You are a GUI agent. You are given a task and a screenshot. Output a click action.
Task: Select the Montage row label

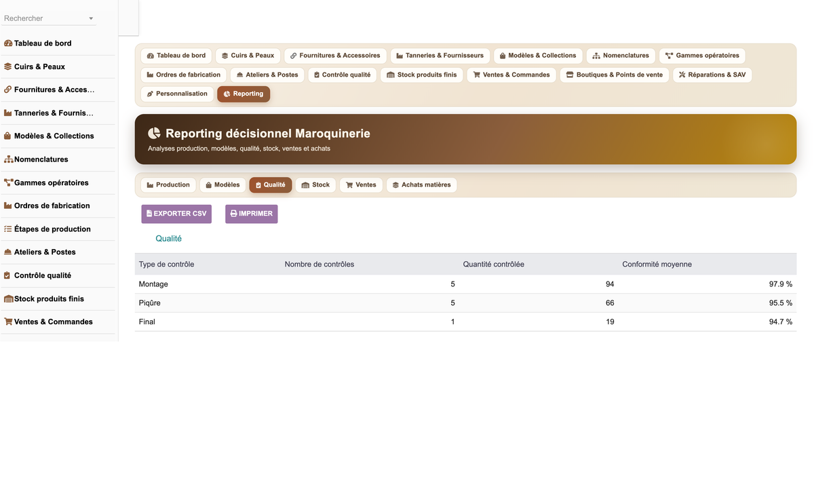(x=153, y=284)
